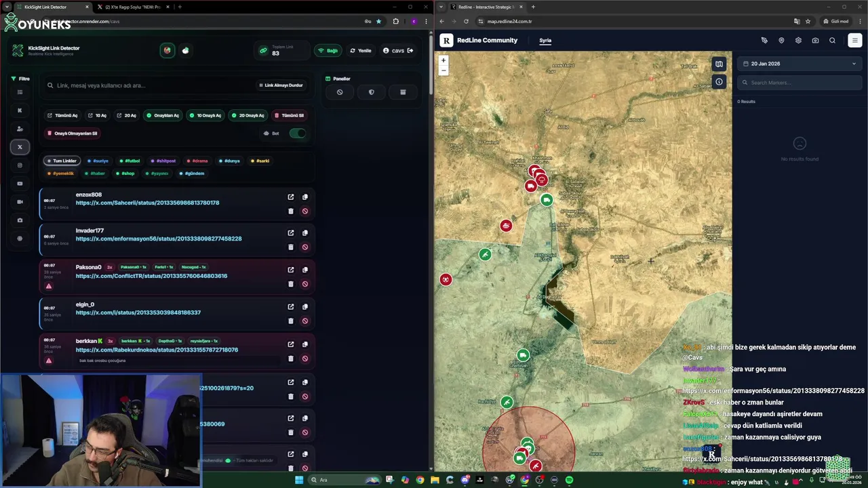This screenshot has width=868, height=488.
Task: Open invader177's link external icon
Action: tap(291, 233)
